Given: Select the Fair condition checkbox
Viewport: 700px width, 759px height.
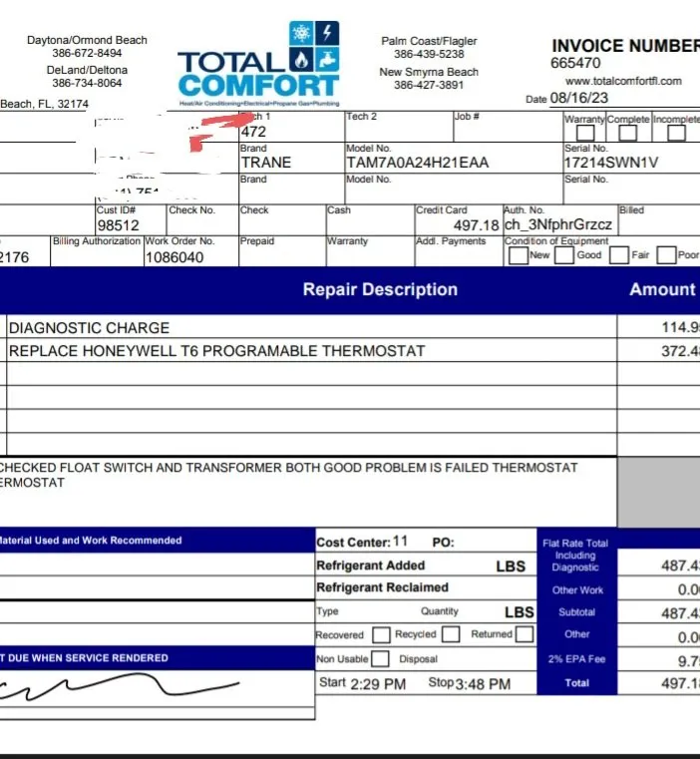Looking at the screenshot, I should (618, 255).
